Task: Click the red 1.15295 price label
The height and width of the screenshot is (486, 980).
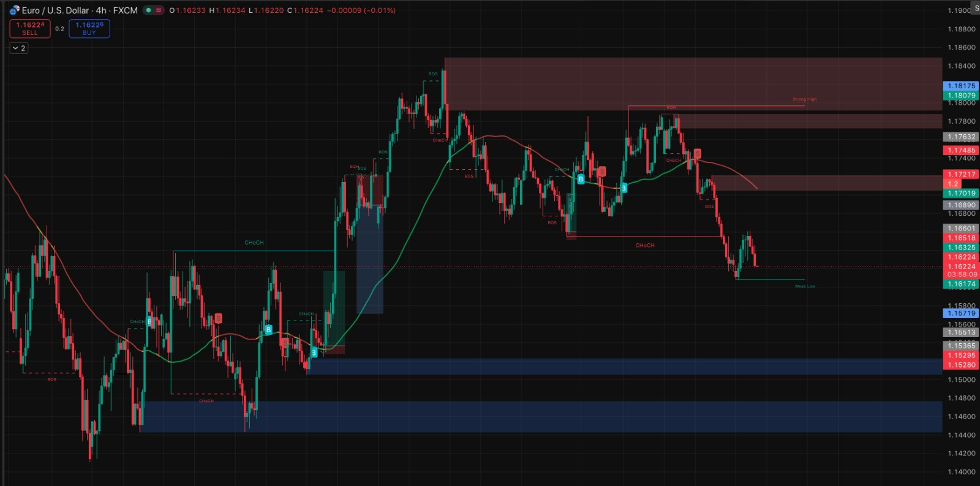Action: 961,355
